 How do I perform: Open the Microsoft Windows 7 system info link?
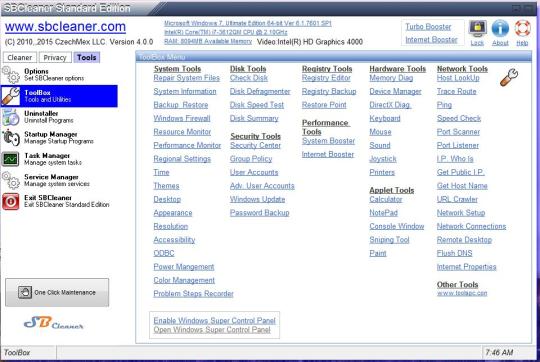pyautogui.click(x=248, y=23)
